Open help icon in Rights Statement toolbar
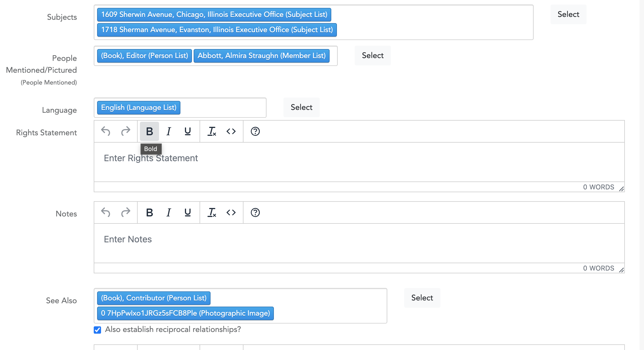The image size is (644, 350). coord(255,131)
